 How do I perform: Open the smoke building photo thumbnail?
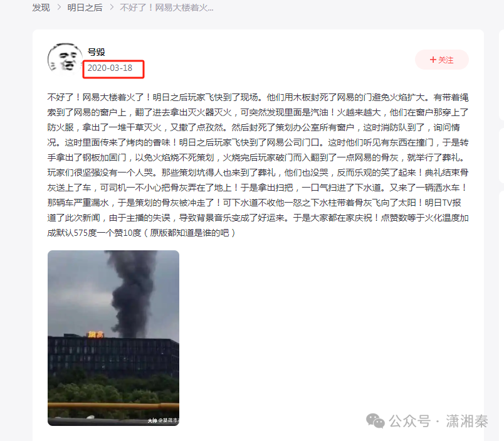click(113, 338)
